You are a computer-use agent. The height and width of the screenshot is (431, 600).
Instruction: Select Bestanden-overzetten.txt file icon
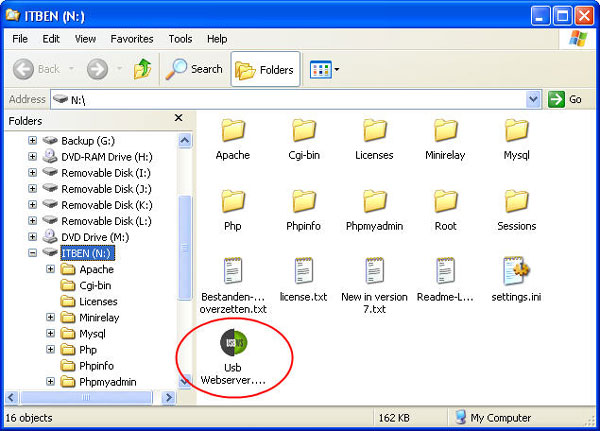coord(233,271)
